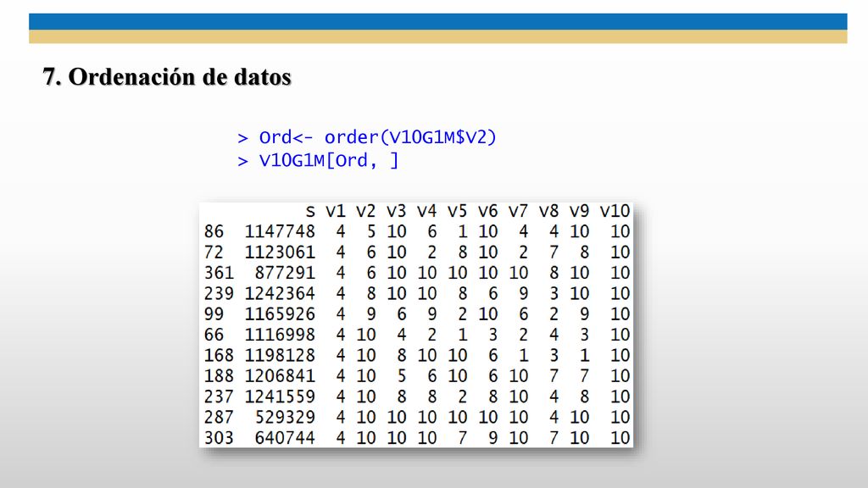Click the V5 value "1" in row 86

point(462,231)
